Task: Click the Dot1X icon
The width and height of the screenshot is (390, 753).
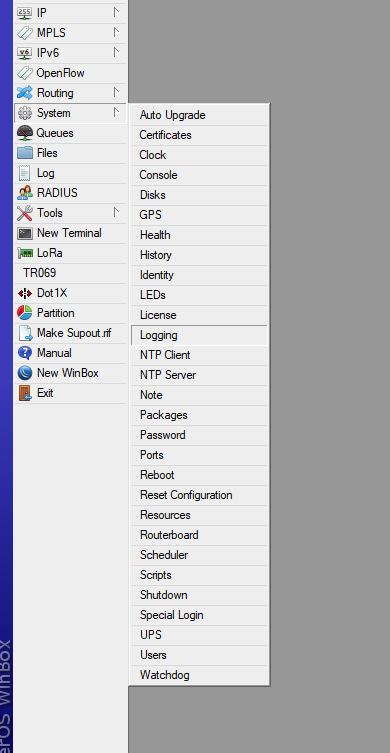Action: point(24,293)
